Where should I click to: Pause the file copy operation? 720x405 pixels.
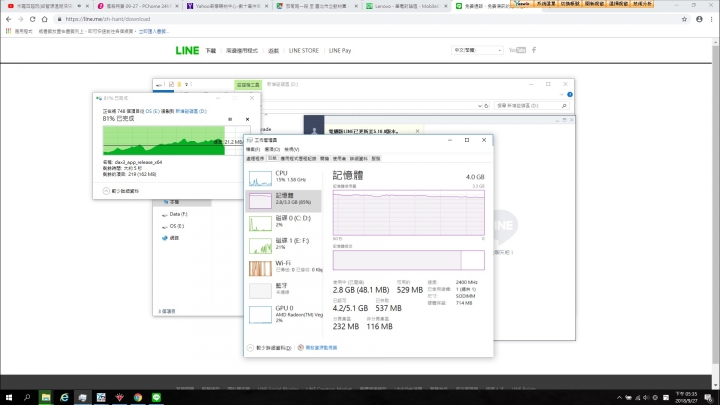click(x=230, y=119)
